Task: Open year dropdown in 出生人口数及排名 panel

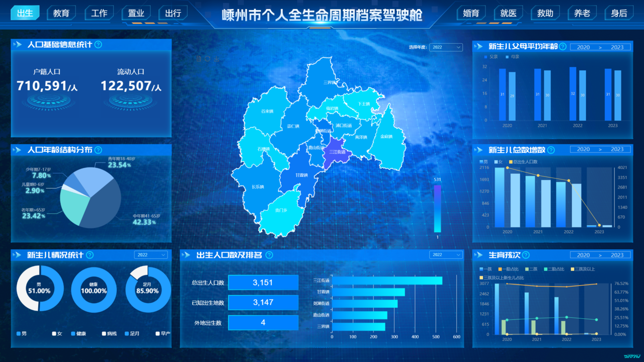Action: [x=446, y=255]
